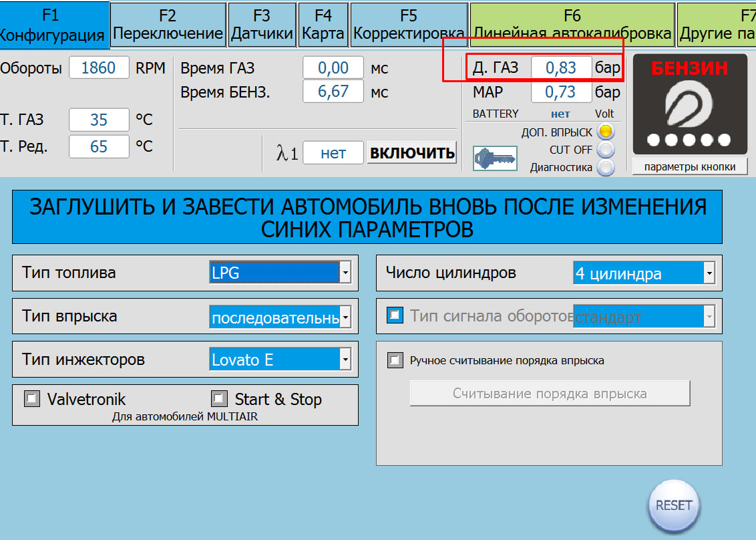This screenshot has width=756, height=540.
Task: Click the Обороты label
Action: 30,68
